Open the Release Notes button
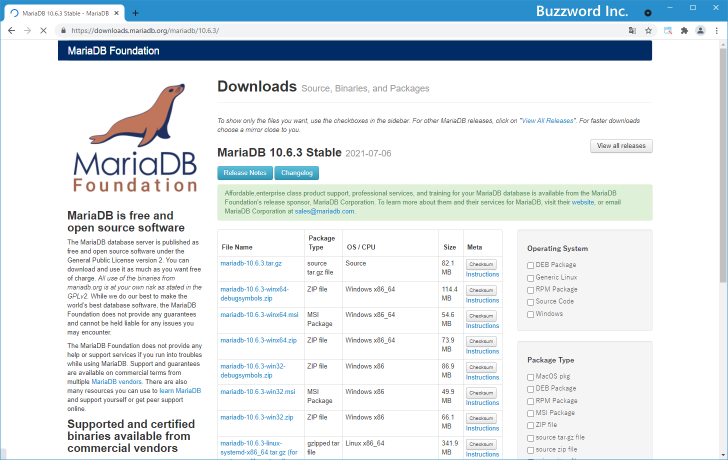The width and height of the screenshot is (728, 460). click(x=244, y=173)
